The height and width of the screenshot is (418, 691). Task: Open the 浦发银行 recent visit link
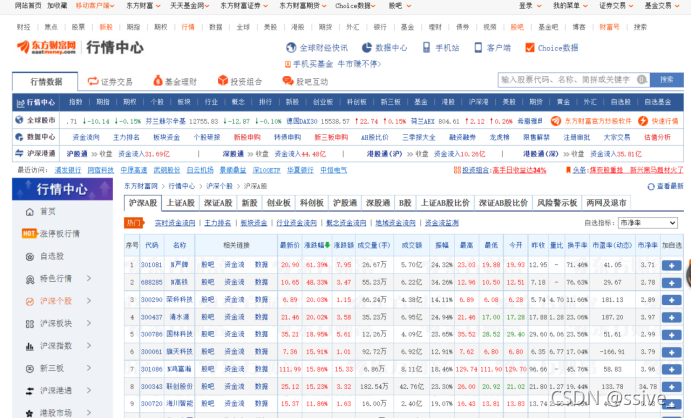pyautogui.click(x=67, y=170)
